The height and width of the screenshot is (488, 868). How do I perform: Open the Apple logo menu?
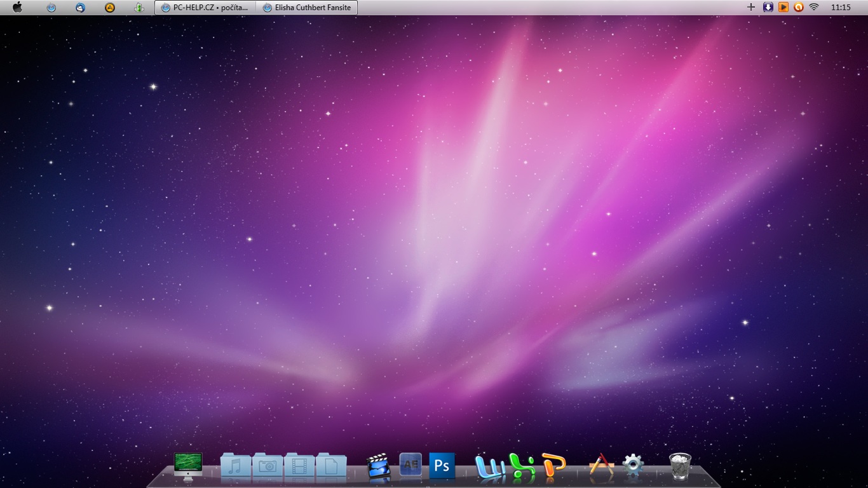pyautogui.click(x=18, y=8)
